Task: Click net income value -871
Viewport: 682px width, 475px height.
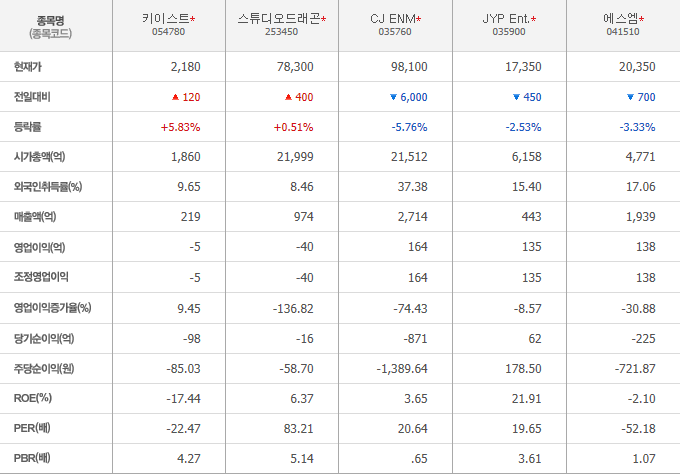Action: pos(415,338)
